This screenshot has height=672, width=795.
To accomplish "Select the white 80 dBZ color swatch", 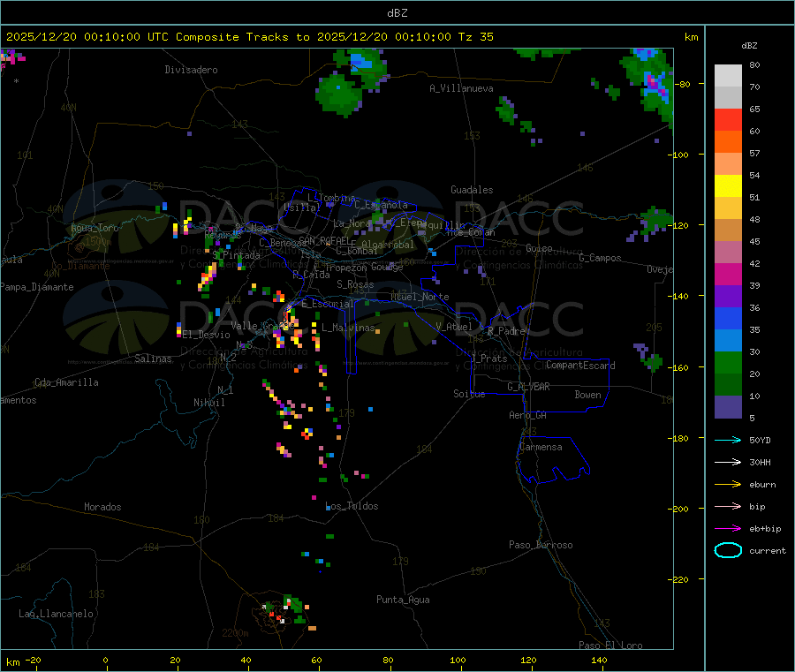I will click(x=728, y=76).
